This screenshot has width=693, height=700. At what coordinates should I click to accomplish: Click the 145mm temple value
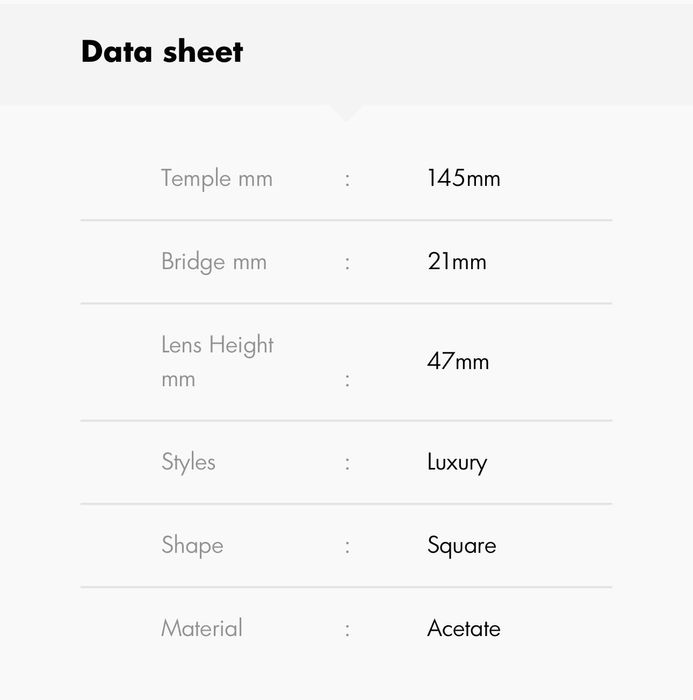(463, 179)
